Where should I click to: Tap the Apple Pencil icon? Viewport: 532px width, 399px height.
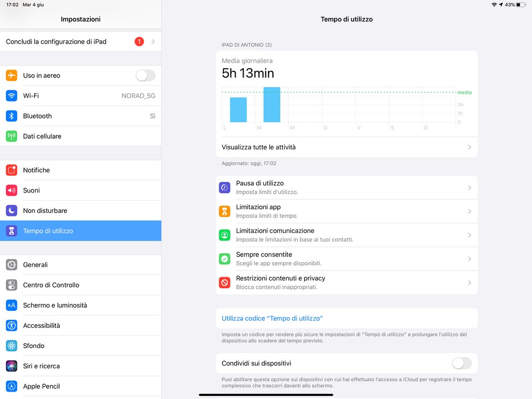(x=12, y=386)
